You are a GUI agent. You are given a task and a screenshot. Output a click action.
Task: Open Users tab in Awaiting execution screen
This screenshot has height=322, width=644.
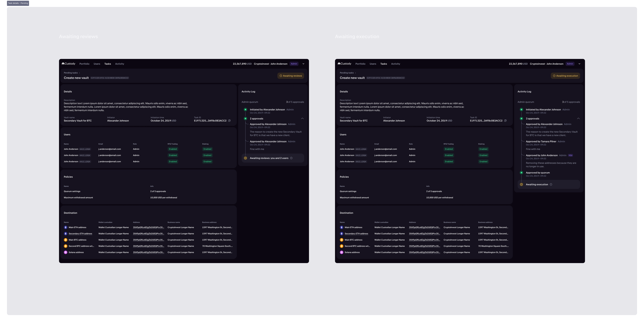pos(373,64)
